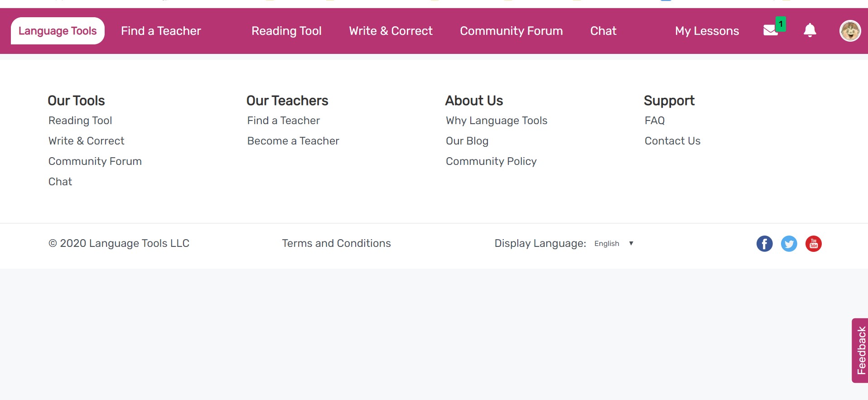Go to Reading Tool in navbar

(x=286, y=31)
